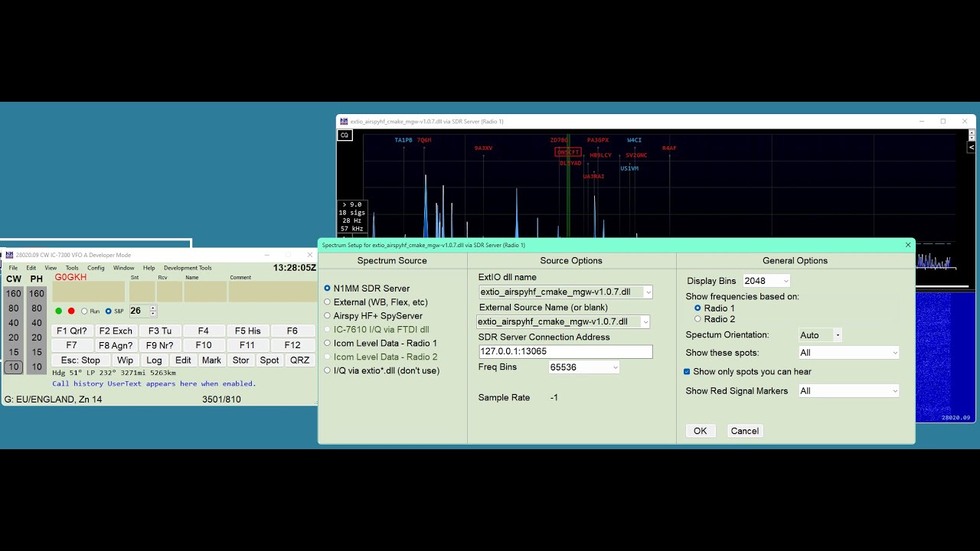Choose Radio 1 for frequency basis
980x551 pixels.
point(714,308)
